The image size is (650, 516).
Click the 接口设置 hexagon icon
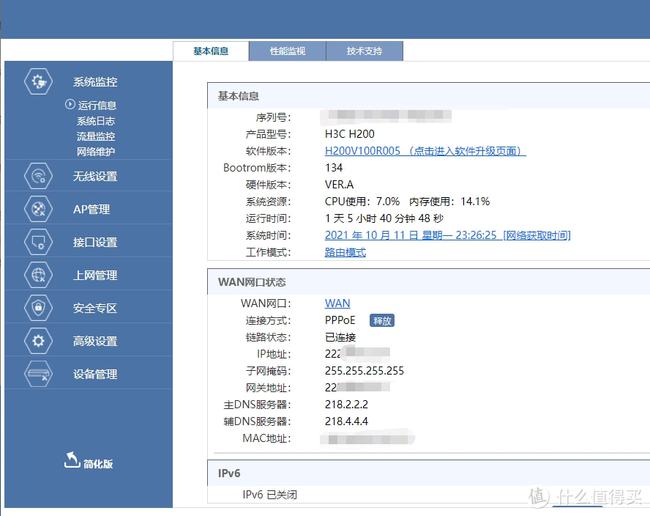(x=39, y=242)
